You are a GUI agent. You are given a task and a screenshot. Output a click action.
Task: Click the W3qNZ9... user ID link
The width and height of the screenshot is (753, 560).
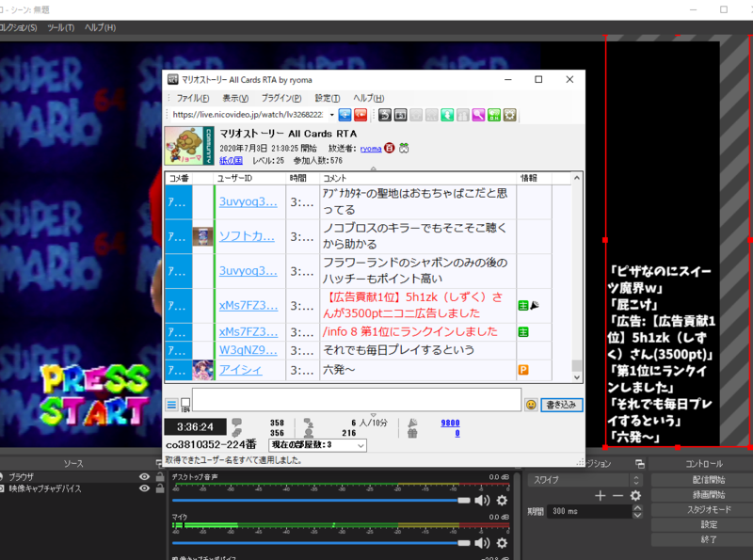(248, 351)
